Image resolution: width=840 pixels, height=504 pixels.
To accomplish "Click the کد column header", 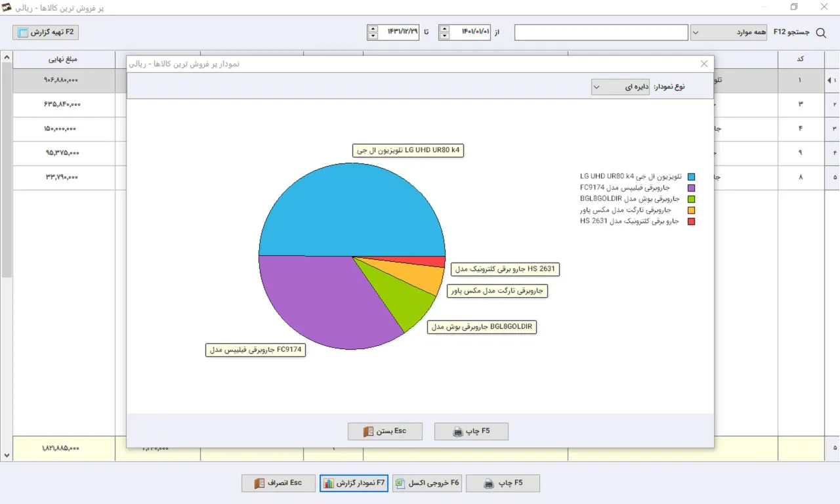I will pyautogui.click(x=801, y=59).
